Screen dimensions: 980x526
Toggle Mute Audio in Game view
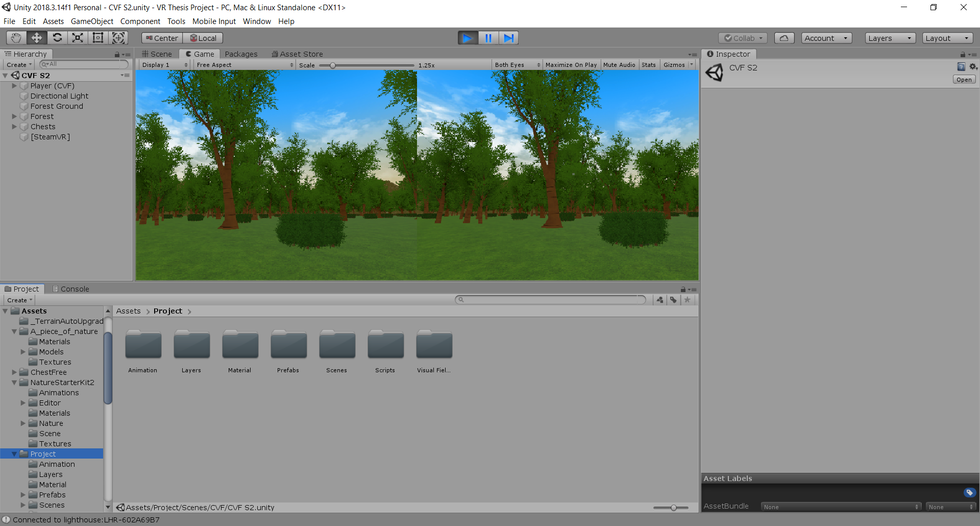(619, 65)
